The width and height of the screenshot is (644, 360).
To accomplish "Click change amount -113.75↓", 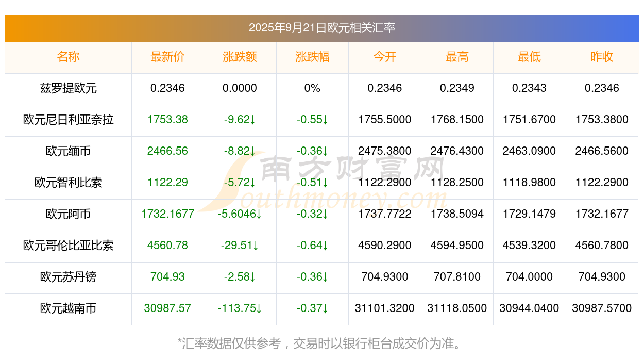I will (240, 308).
